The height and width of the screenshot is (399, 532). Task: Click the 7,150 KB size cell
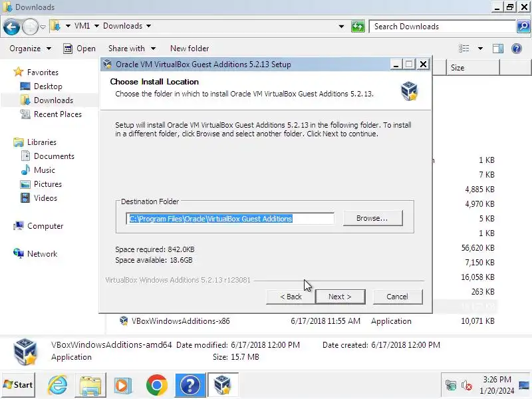pos(479,262)
